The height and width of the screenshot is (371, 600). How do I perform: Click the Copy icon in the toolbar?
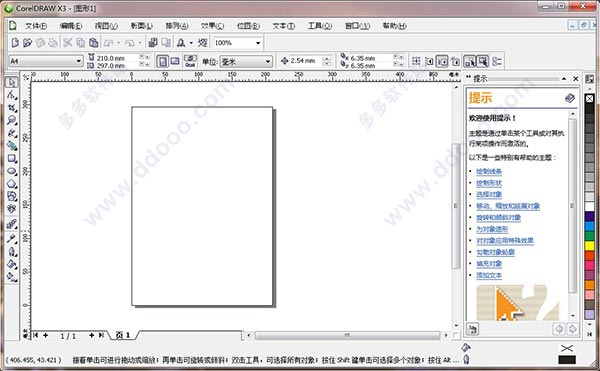(80, 42)
